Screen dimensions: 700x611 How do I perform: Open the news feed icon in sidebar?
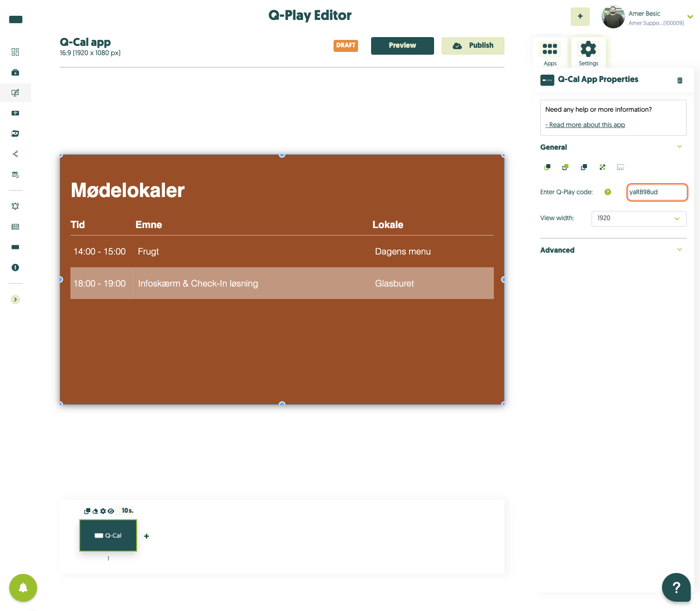15,227
